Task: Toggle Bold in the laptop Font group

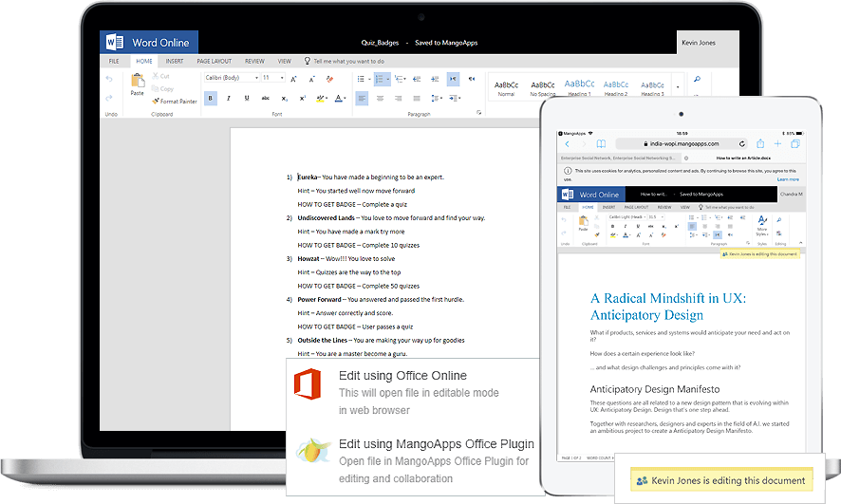Action: coord(211,98)
